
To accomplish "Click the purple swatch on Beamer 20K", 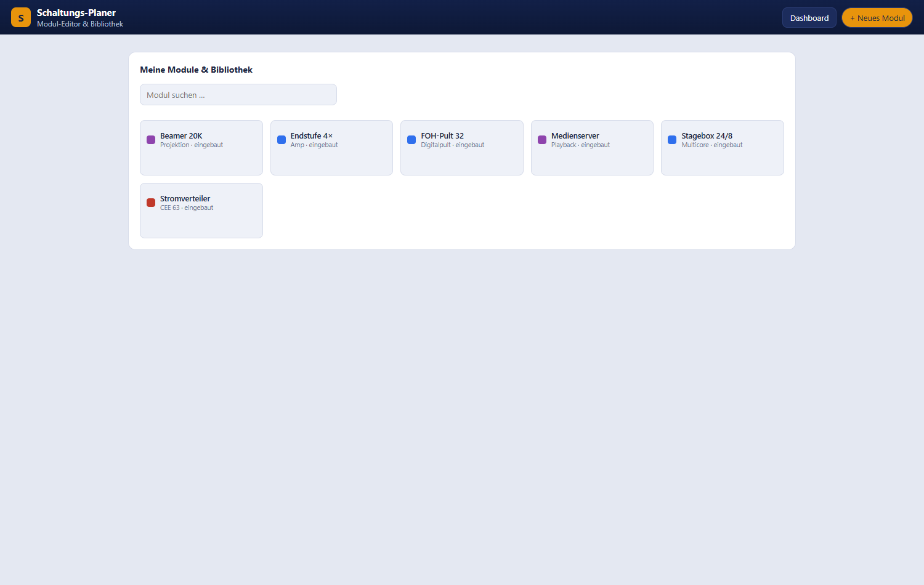I will click(151, 140).
